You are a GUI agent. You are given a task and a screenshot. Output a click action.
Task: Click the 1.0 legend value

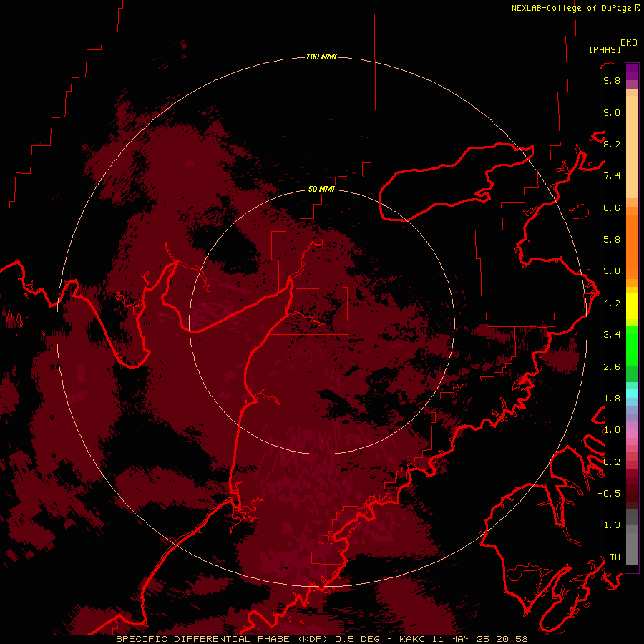[612, 430]
